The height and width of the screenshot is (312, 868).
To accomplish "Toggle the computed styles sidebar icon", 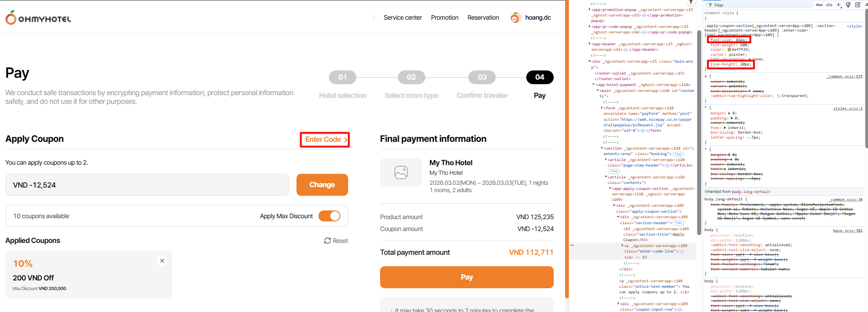I will point(857,5).
